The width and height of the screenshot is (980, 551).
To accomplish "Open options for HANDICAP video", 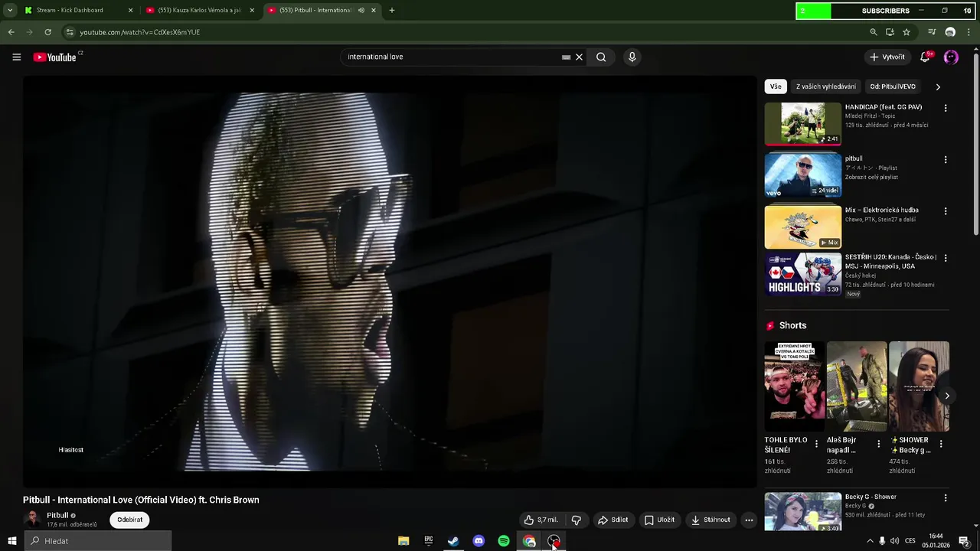I will [946, 108].
